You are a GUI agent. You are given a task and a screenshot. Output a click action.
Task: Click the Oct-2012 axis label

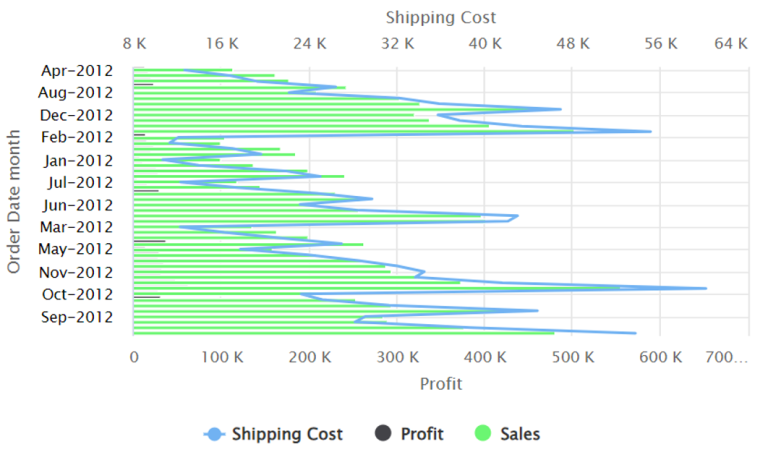[x=77, y=294]
